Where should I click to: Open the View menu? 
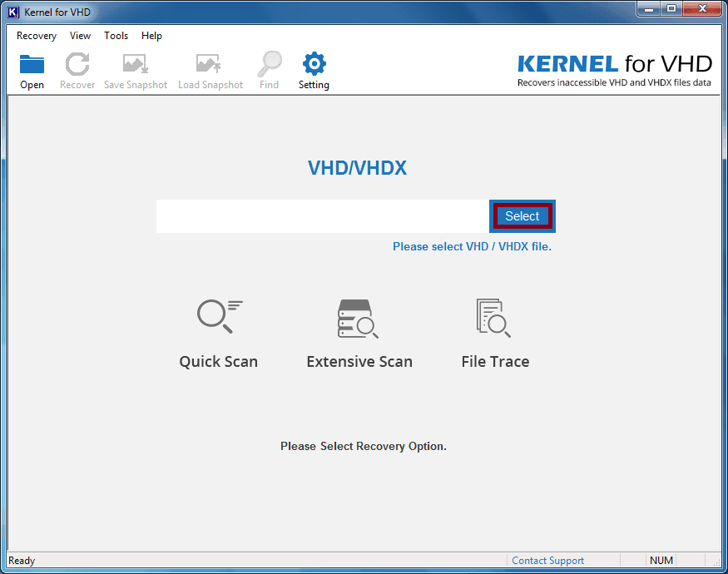(x=81, y=36)
